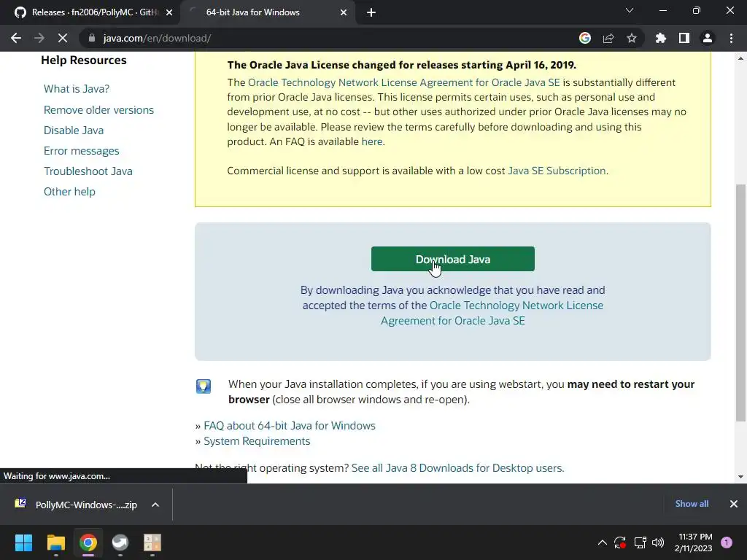The width and height of the screenshot is (747, 560).
Task: Open the downloaded PollyMC-Windows zip file
Action: coord(77,505)
